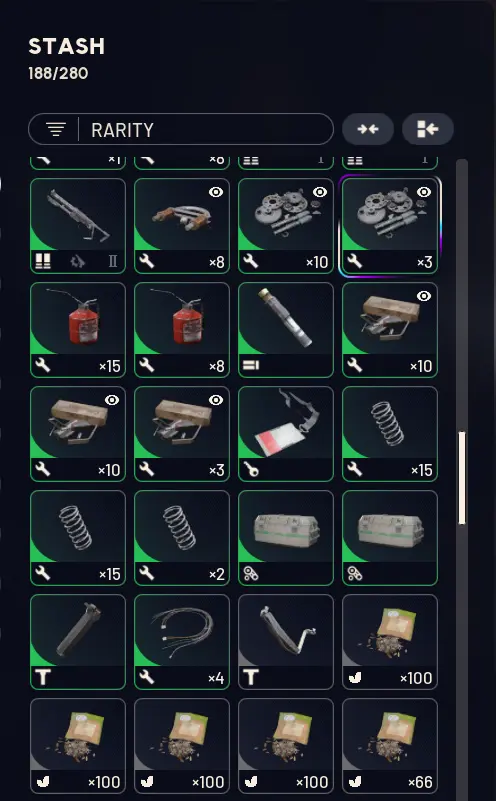Select the cylindrical tube item with ammo icon
496x801 pixels.
(x=286, y=330)
